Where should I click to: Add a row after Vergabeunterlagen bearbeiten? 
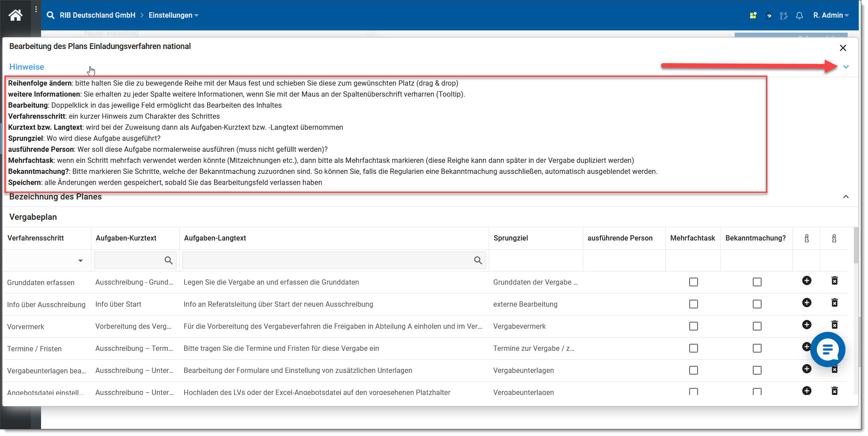click(807, 369)
